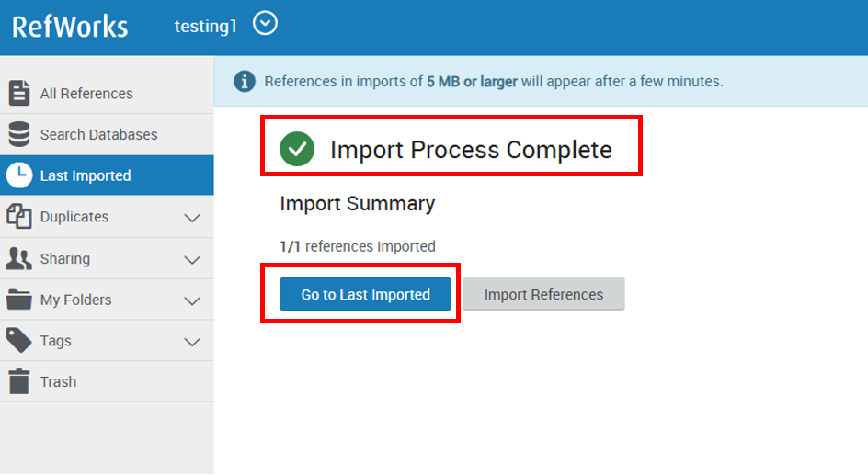The width and height of the screenshot is (868, 475).
Task: Click the Trash bin icon
Action: click(x=18, y=381)
